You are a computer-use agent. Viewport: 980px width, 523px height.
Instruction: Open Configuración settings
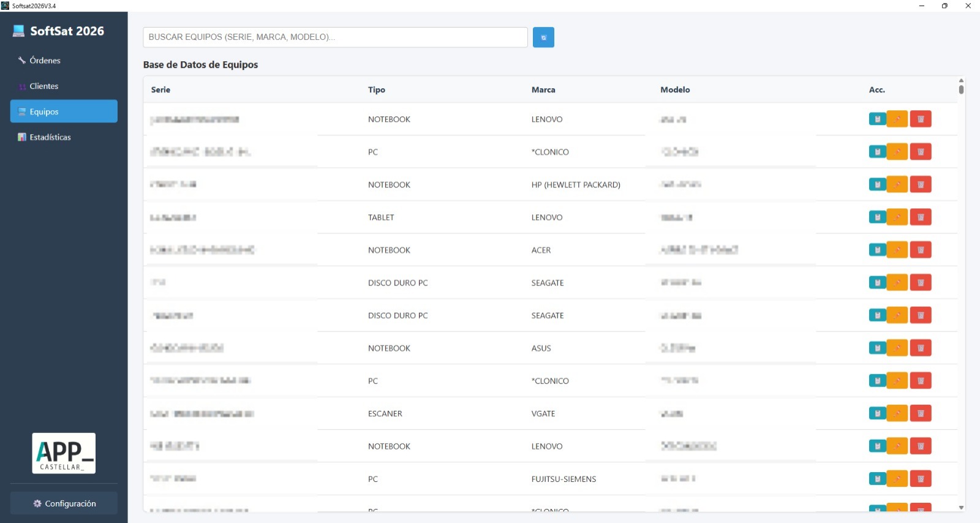tap(64, 503)
